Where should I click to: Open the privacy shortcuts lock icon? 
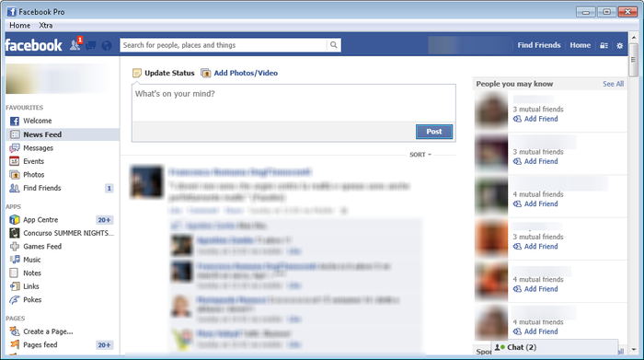coord(604,46)
